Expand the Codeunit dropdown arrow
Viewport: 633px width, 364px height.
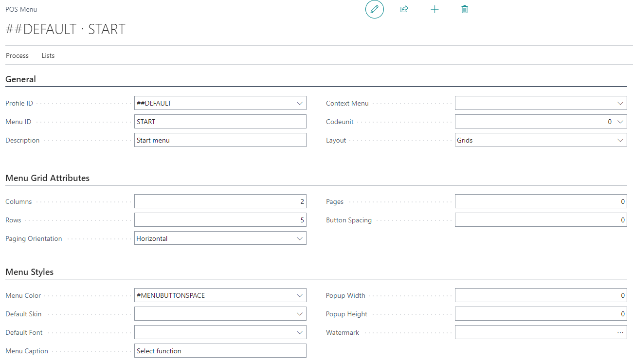click(x=620, y=122)
